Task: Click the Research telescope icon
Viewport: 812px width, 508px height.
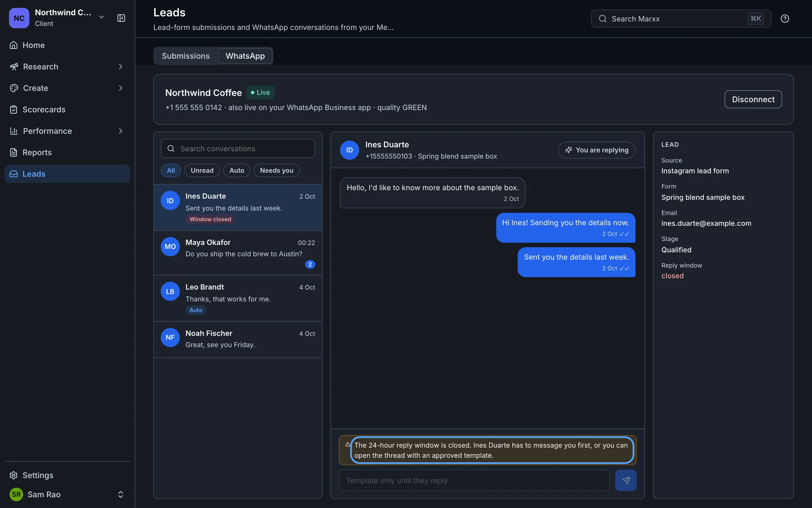Action: click(x=14, y=67)
